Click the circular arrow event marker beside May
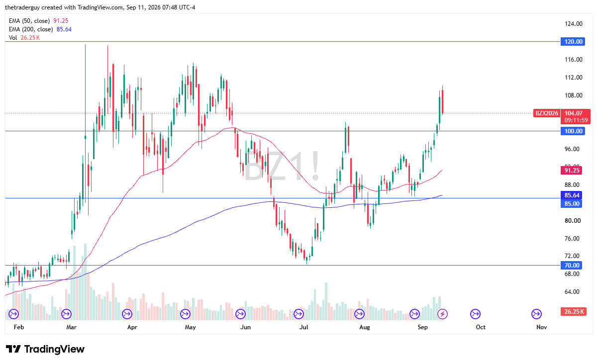Image resolution: width=598 pixels, height=364 pixels. pos(186,314)
